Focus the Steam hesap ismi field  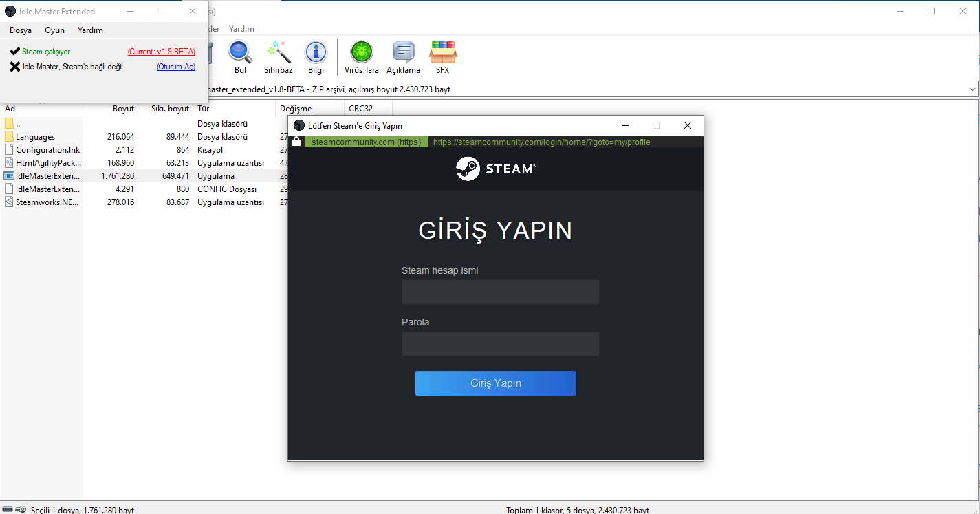tap(501, 292)
